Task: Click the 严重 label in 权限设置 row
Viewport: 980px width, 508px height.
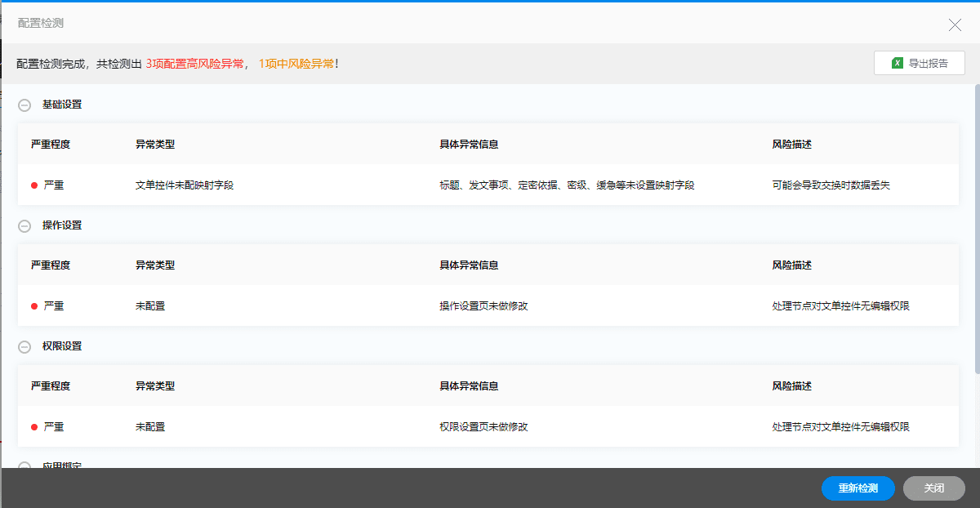Action: (x=54, y=427)
